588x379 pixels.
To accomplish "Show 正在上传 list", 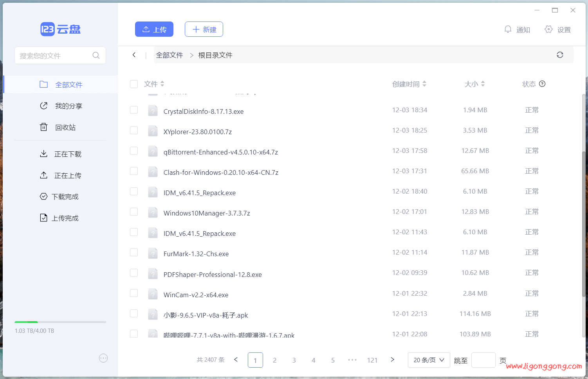I will (61, 175).
